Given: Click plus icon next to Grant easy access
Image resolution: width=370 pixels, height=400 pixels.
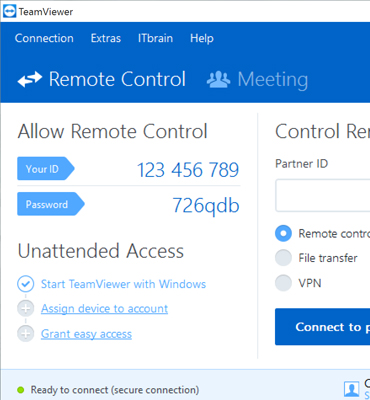Looking at the screenshot, I should pos(26,334).
